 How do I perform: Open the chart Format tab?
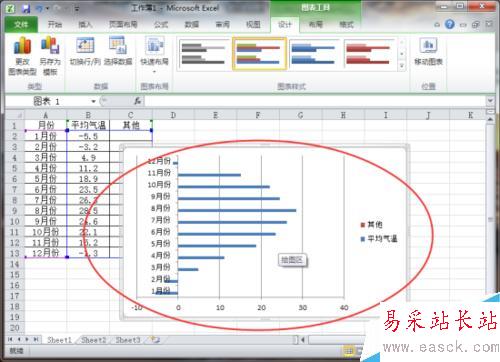coord(346,24)
